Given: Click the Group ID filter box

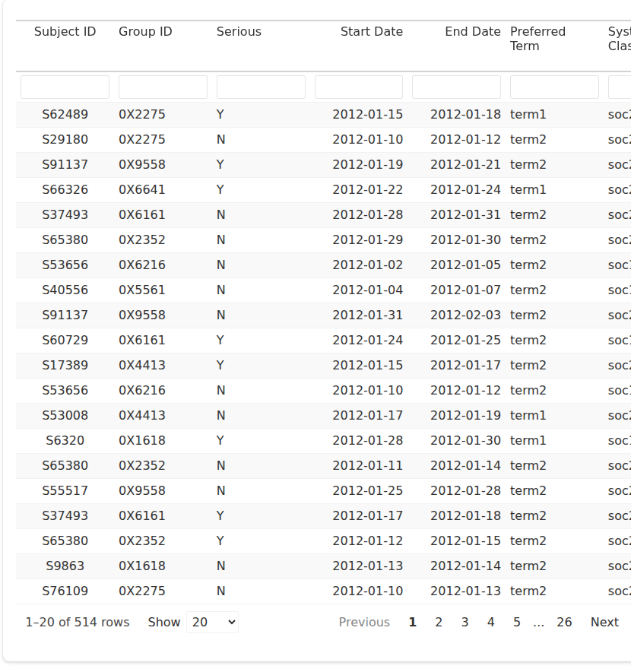Looking at the screenshot, I should (x=163, y=87).
